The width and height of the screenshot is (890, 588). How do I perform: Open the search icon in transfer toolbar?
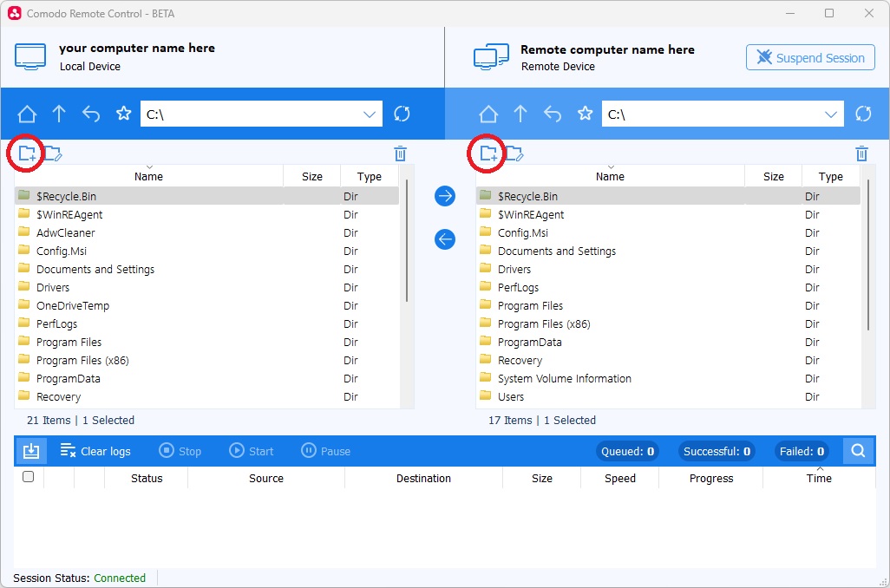(x=858, y=451)
